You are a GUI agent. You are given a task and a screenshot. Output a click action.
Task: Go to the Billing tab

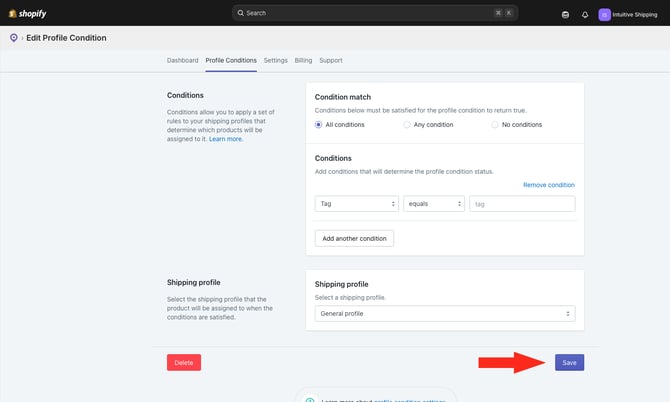pos(303,60)
